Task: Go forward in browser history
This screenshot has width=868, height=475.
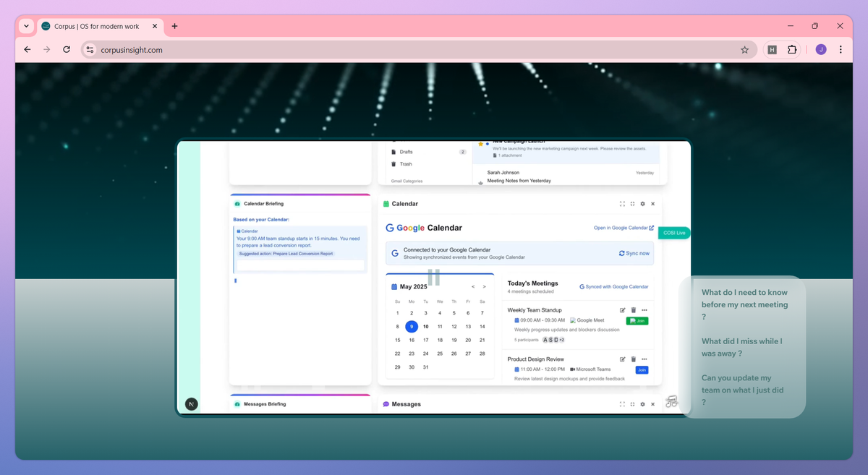Action: coord(47,50)
